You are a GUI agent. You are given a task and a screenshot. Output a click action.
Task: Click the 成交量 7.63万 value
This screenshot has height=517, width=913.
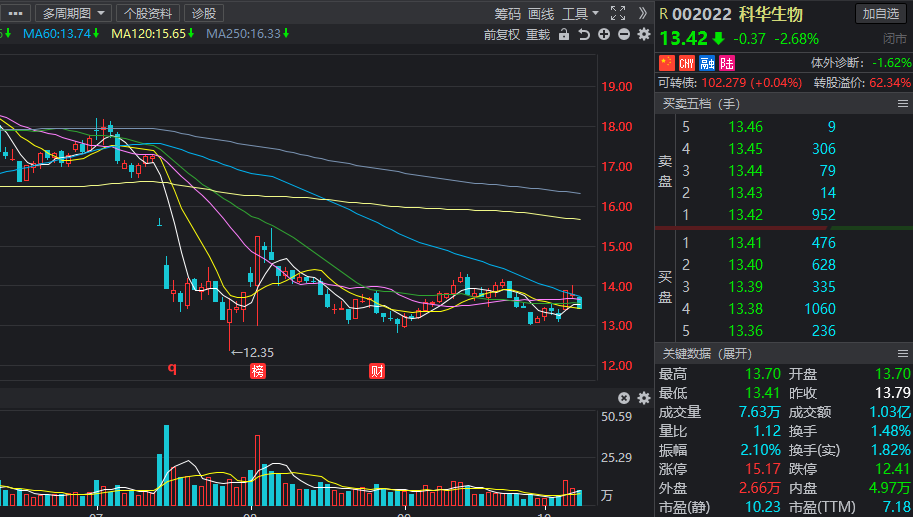(x=759, y=412)
